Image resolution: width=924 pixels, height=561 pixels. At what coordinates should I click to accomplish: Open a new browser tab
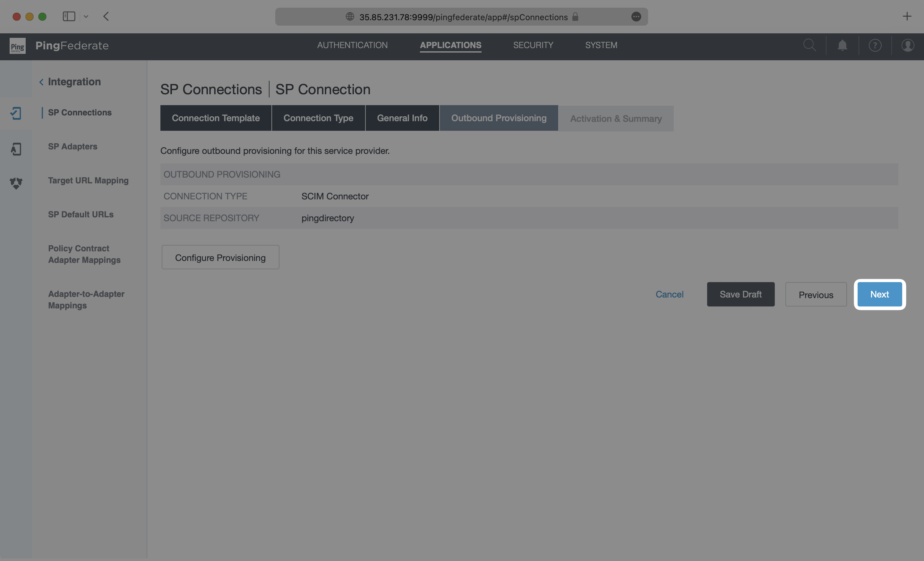coord(907,16)
